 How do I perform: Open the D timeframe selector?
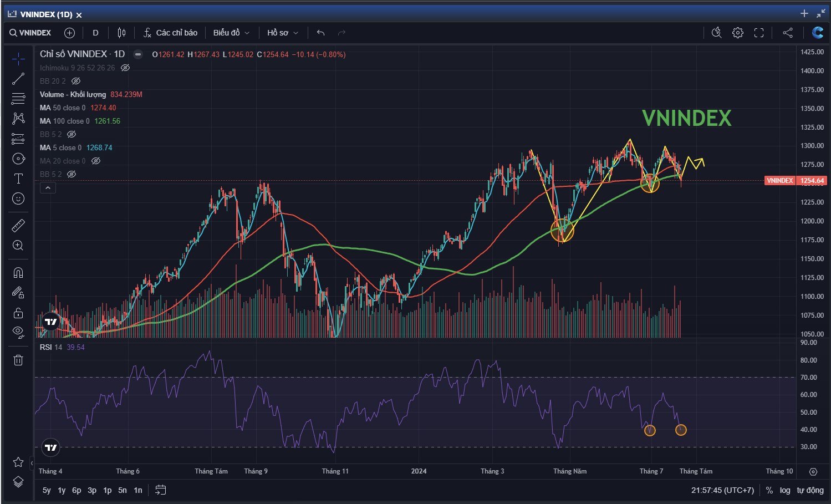tap(95, 33)
